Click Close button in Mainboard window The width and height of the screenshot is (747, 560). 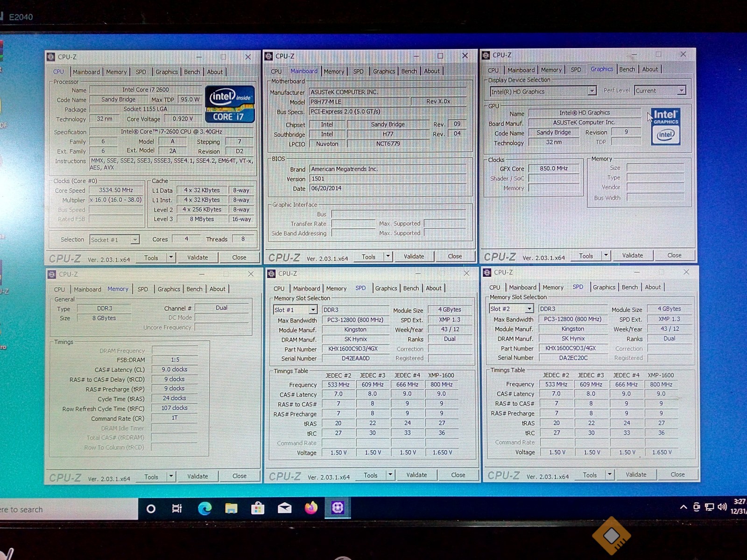coord(455,256)
